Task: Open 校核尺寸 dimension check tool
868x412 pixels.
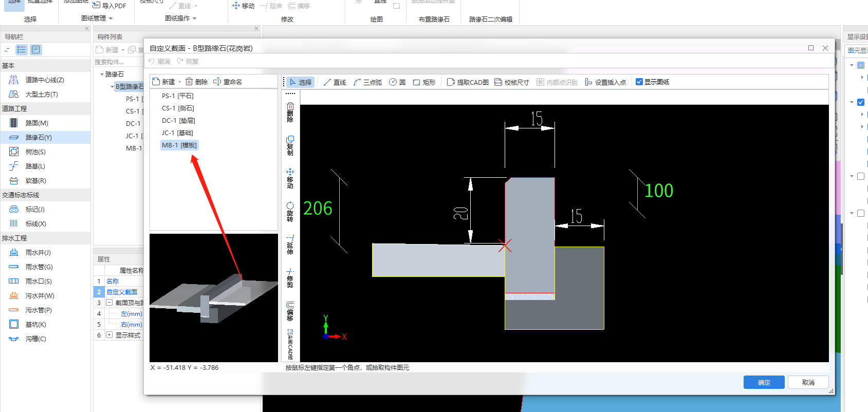Action: tap(512, 82)
